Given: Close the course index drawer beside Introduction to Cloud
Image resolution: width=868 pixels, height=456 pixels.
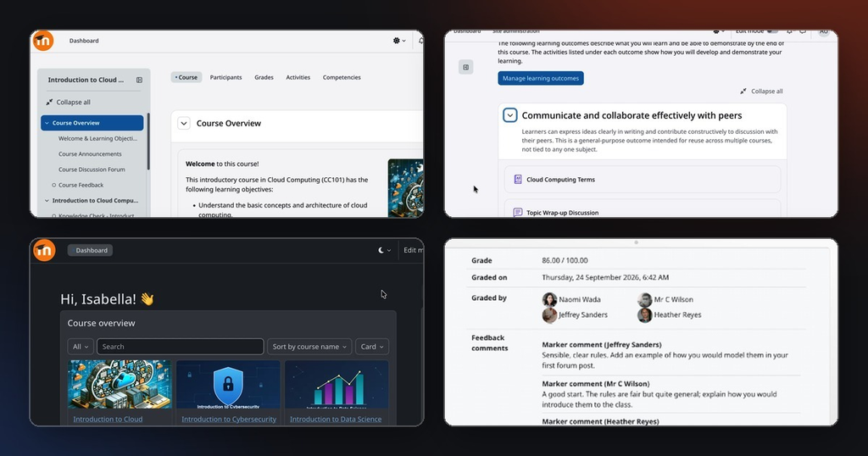Looking at the screenshot, I should 140,80.
